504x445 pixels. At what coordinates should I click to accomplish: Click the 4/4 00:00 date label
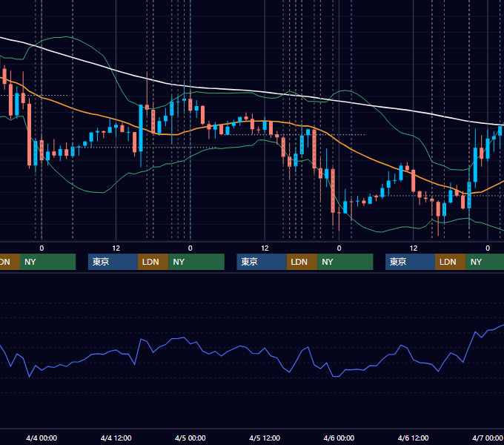coord(42,438)
